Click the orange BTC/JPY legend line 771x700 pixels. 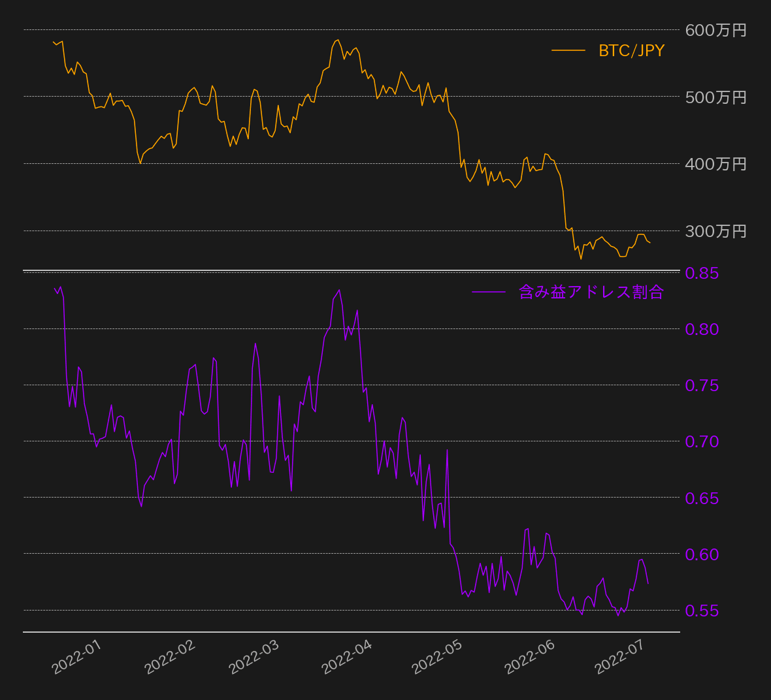pyautogui.click(x=568, y=51)
